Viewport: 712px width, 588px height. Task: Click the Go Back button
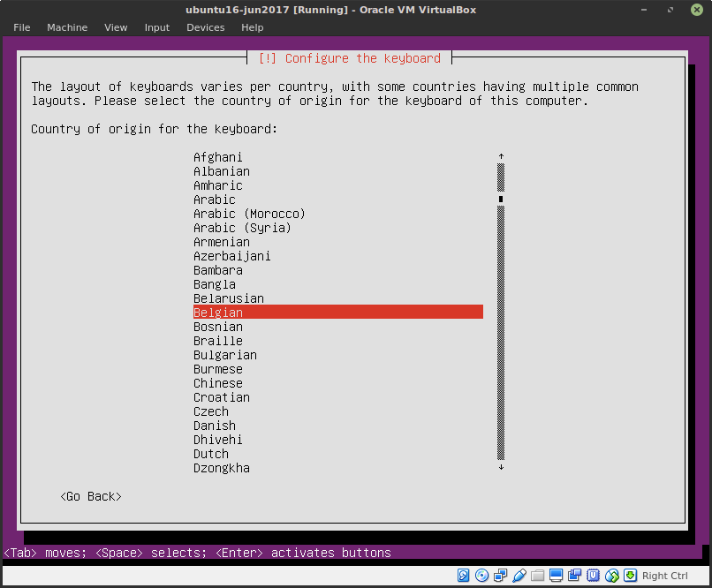coord(90,496)
